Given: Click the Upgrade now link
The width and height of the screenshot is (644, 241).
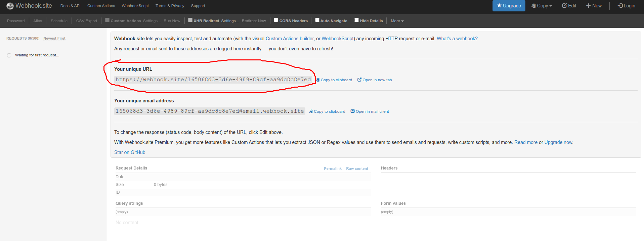Looking at the screenshot, I should [558, 142].
